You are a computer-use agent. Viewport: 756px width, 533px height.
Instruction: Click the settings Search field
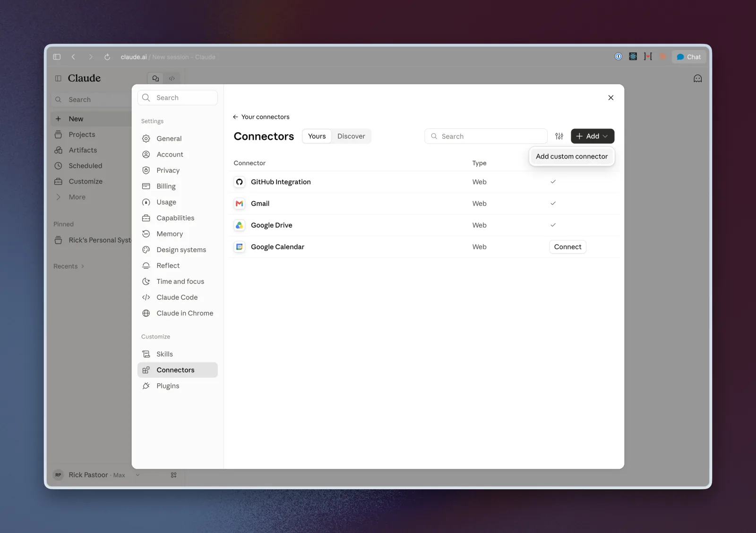click(177, 98)
